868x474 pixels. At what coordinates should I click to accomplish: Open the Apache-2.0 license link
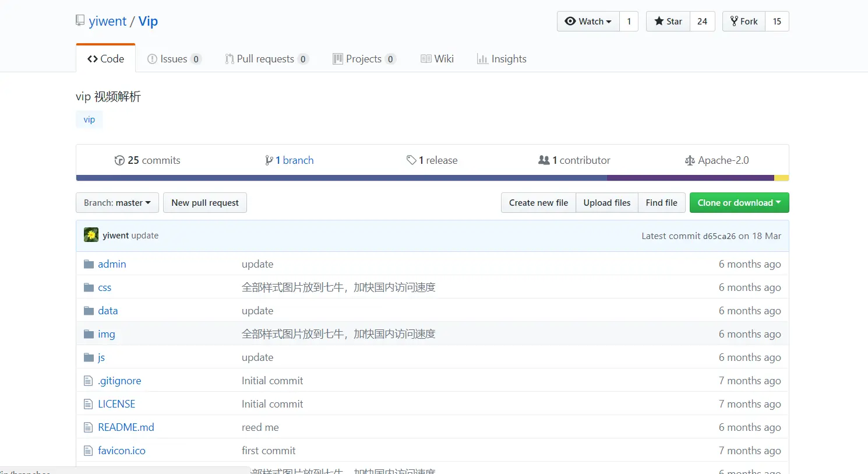coord(717,160)
